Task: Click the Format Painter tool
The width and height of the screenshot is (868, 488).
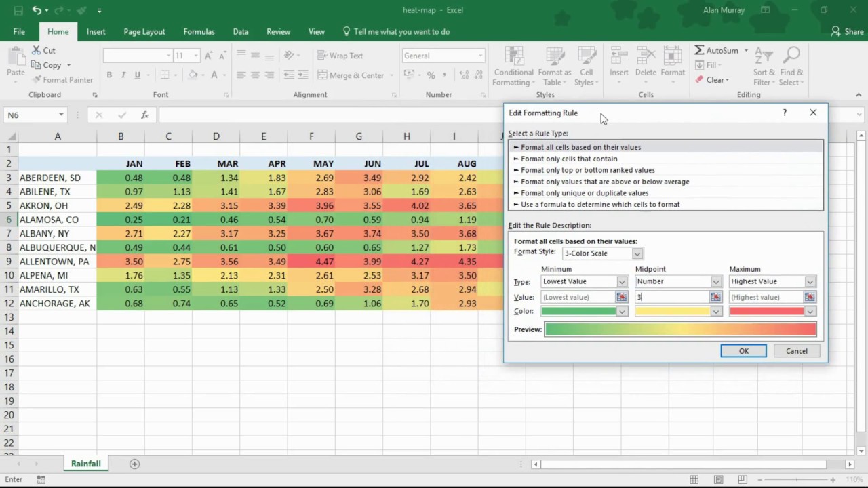Action: [x=62, y=80]
